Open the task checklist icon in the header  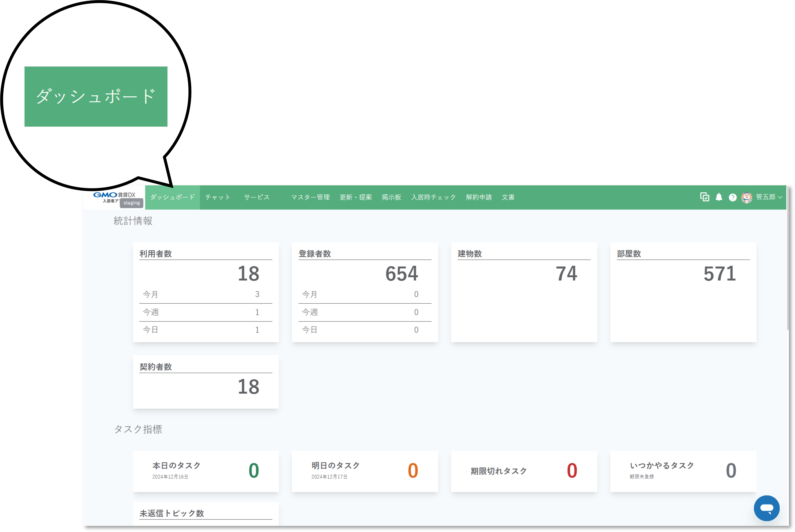[x=704, y=197]
